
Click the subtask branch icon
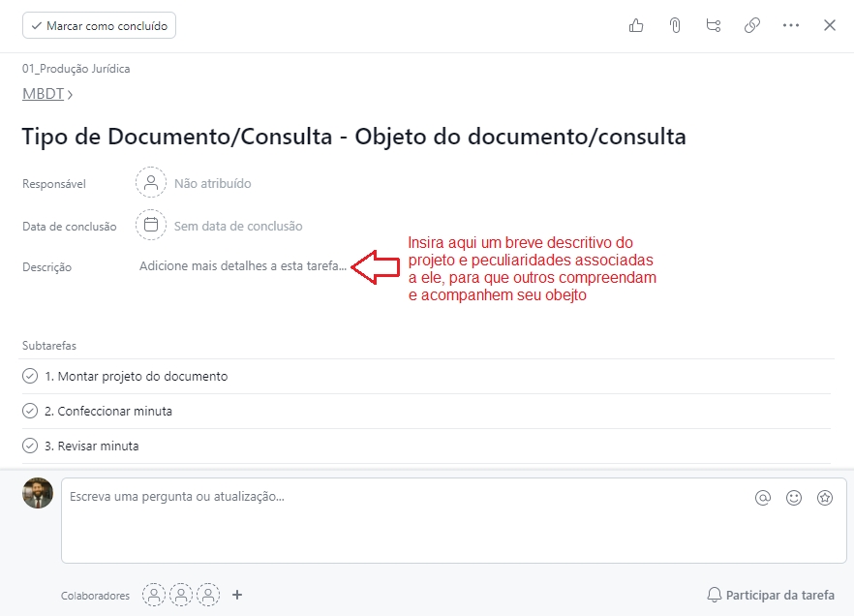pos(714,26)
